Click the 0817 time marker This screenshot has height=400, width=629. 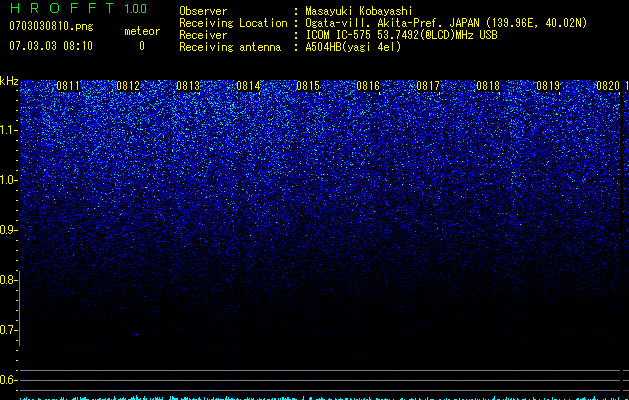tap(428, 86)
